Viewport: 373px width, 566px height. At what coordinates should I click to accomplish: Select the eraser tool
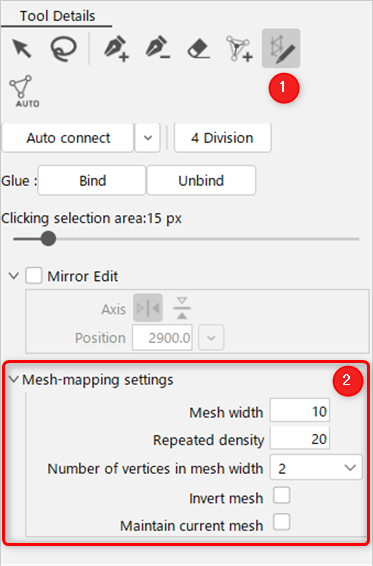pos(199,48)
